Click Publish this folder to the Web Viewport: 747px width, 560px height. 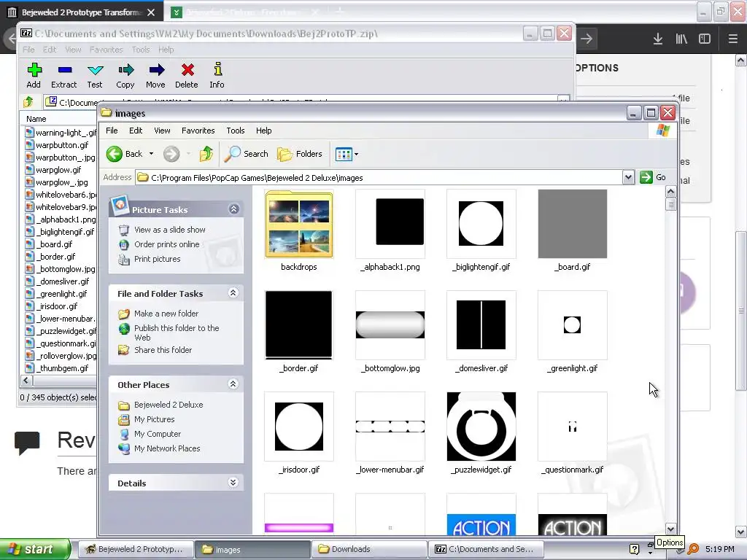(x=177, y=332)
